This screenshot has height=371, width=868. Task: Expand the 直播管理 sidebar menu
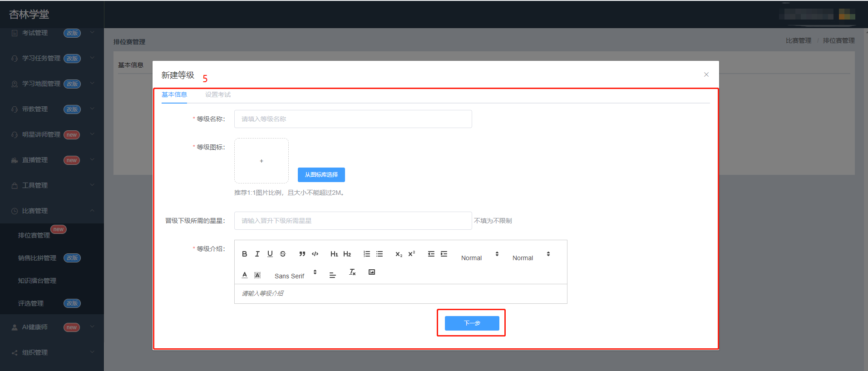pos(52,160)
